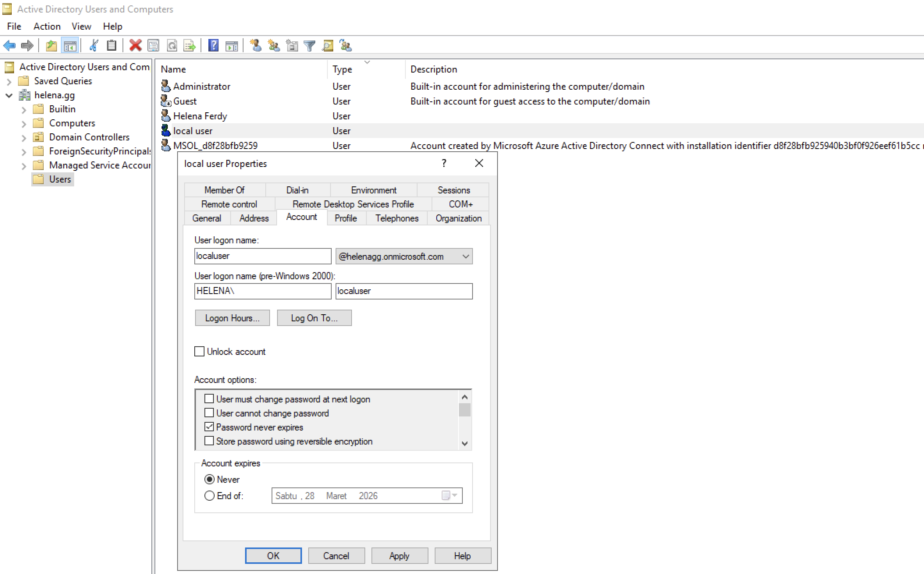
Task: Click the red Delete icon in toolbar
Action: pos(135,46)
